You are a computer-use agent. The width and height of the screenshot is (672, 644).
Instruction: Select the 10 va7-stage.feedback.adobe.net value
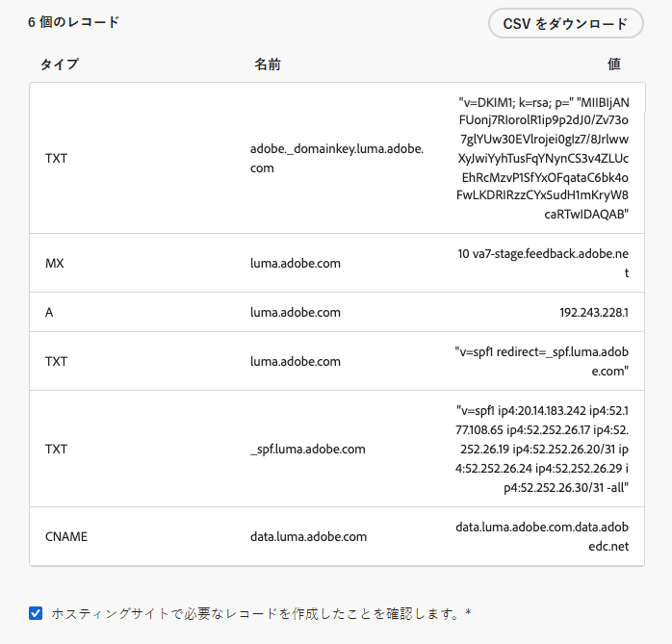pyautogui.click(x=543, y=263)
